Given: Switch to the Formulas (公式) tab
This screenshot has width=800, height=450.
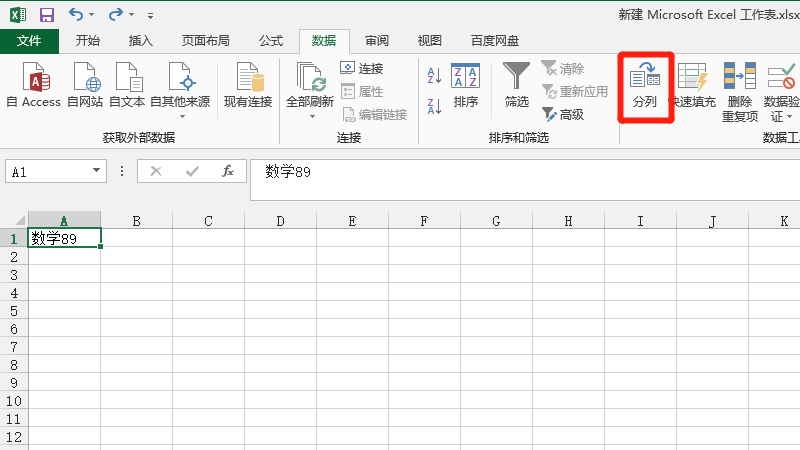Looking at the screenshot, I should (x=270, y=41).
